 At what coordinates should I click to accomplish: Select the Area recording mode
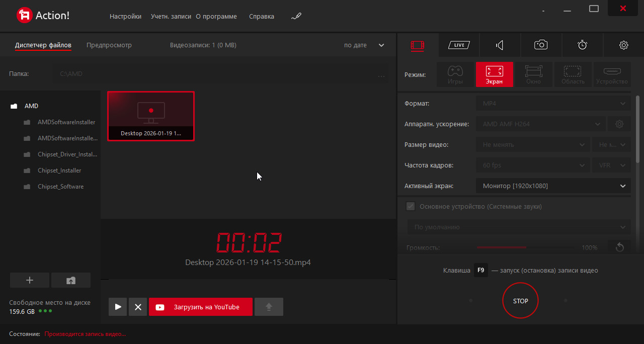(x=573, y=74)
